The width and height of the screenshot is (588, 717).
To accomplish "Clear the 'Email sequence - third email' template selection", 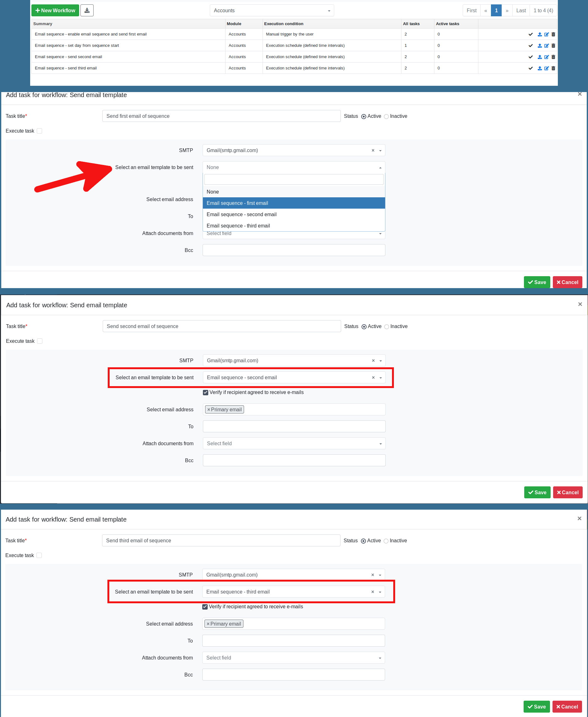I will pyautogui.click(x=372, y=592).
